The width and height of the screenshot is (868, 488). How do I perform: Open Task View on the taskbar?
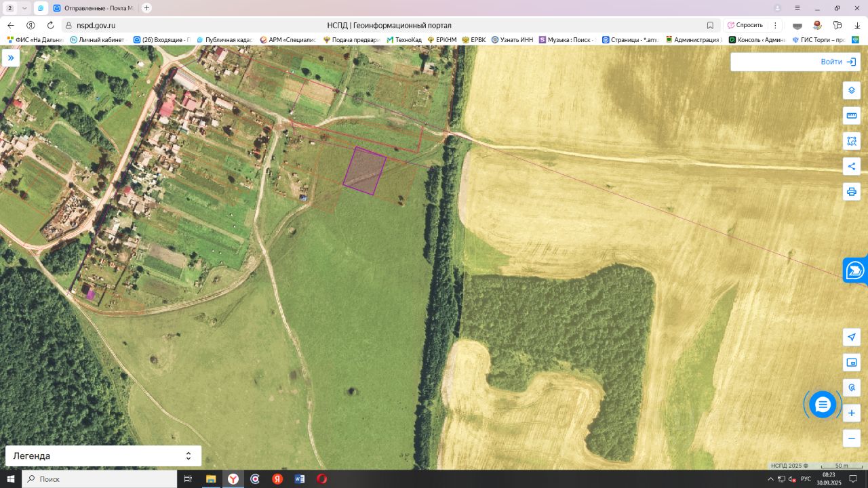(x=189, y=479)
